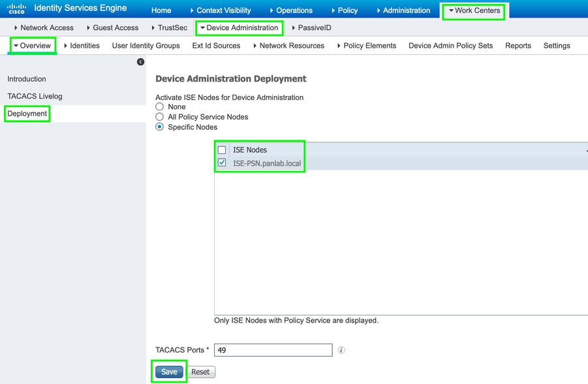Image resolution: width=588 pixels, height=384 pixels.
Task: Click the ISE Nodes column header
Action: pos(250,150)
